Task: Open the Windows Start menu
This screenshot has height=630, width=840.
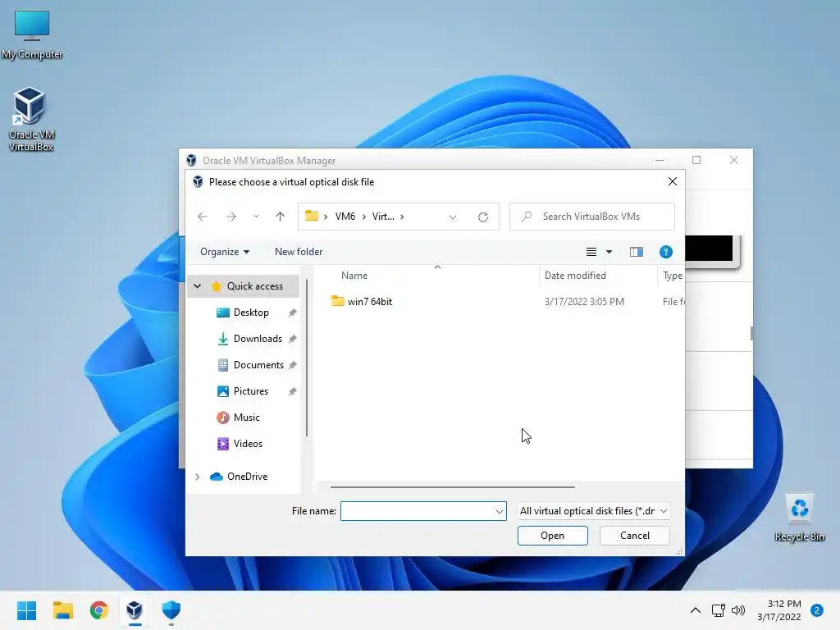Action: tap(26, 610)
